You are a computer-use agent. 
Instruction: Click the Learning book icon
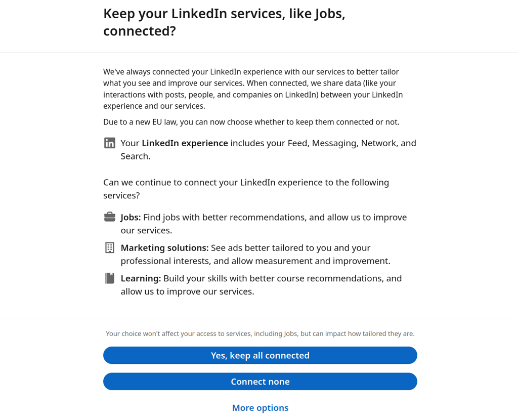pos(110,278)
